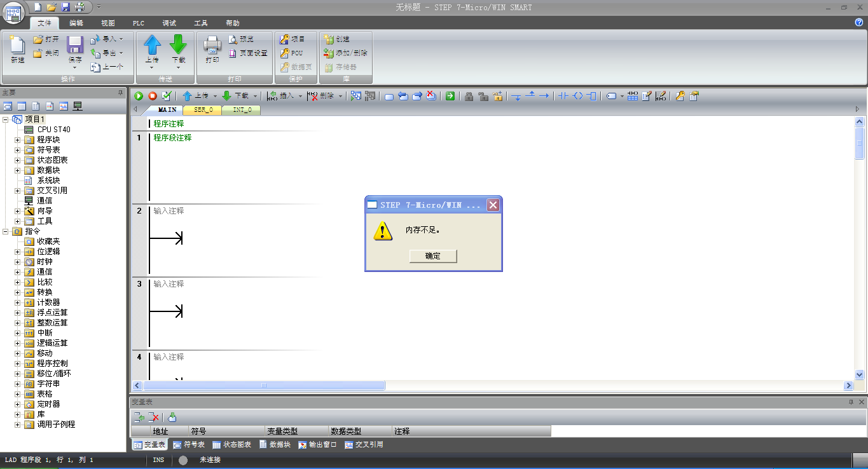Viewport: 868px width, 469px height.
Task: Click 添加/删除 library icon in the ribbon
Action: (329, 53)
